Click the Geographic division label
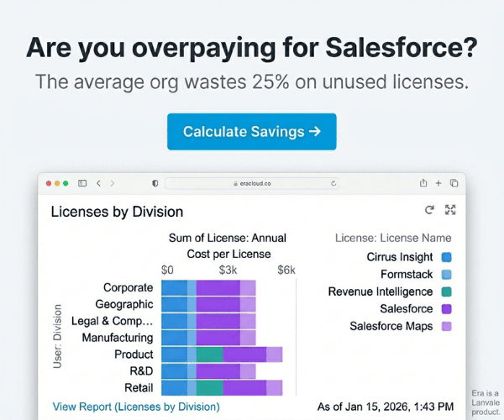The height and width of the screenshot is (420, 504). click(x=124, y=304)
